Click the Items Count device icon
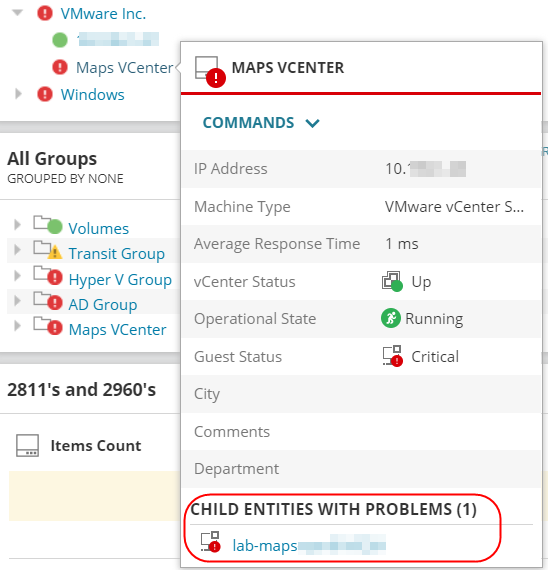 pyautogui.click(x=27, y=445)
